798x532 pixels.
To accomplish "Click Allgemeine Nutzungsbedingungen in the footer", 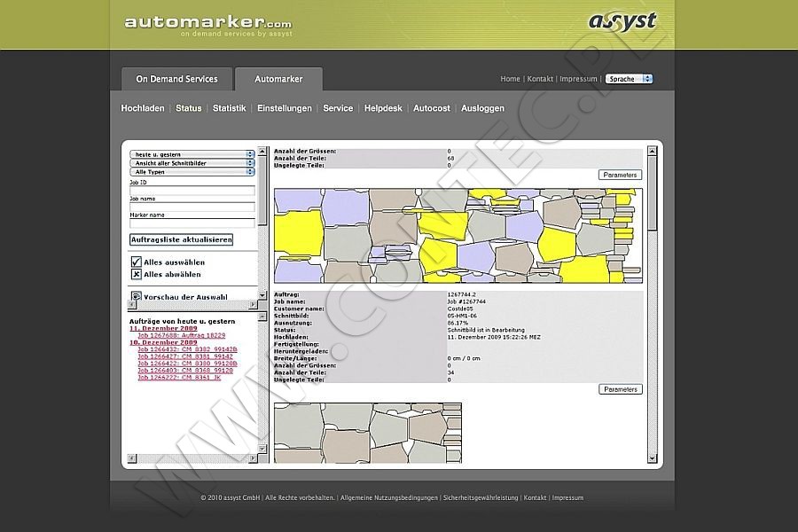I will coord(389,497).
